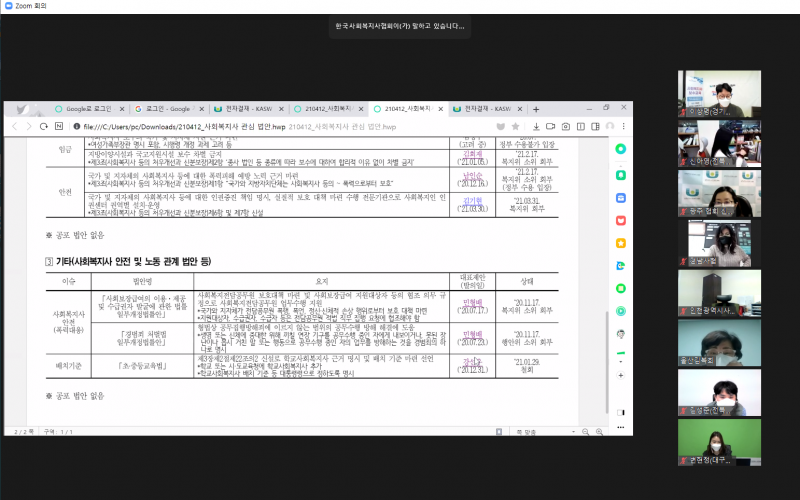This screenshot has height=500, width=800.
Task: Open the 남인순 lawmaker link
Action: pyautogui.click(x=472, y=175)
